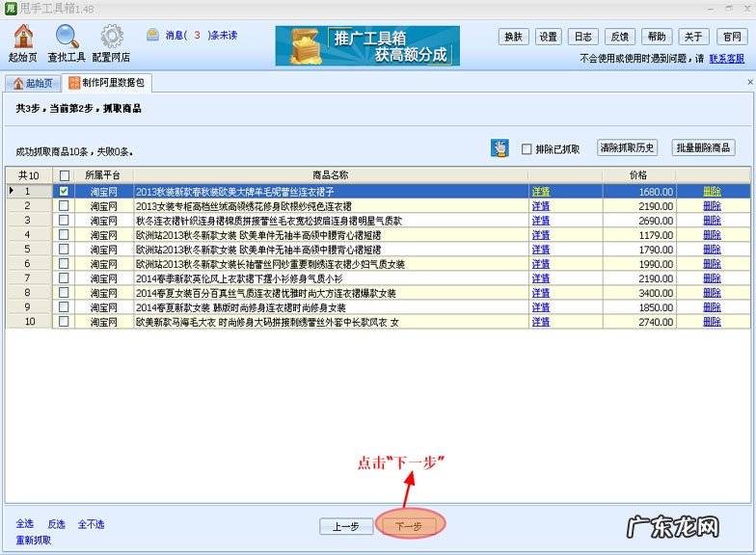Image resolution: width=756 pixels, height=555 pixels.
Task: Click the 反选 link
Action: [x=56, y=524]
